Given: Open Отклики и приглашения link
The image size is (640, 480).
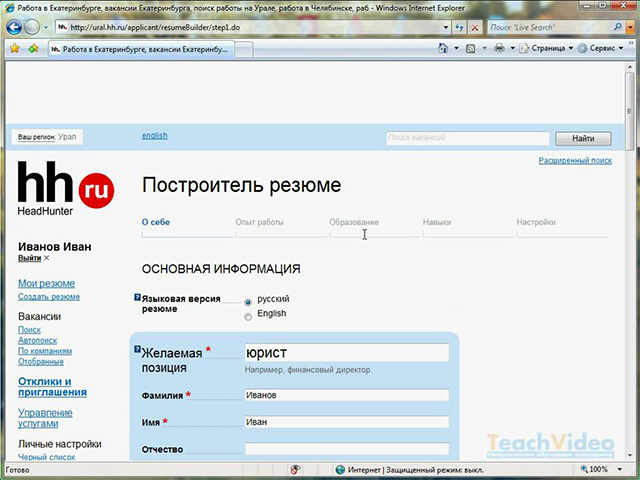Looking at the screenshot, I should click(52, 387).
